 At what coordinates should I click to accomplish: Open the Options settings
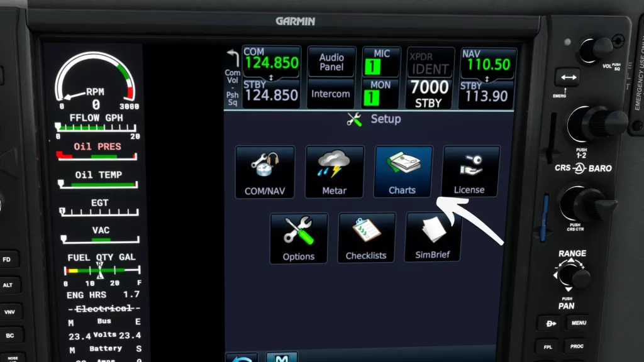pos(298,237)
